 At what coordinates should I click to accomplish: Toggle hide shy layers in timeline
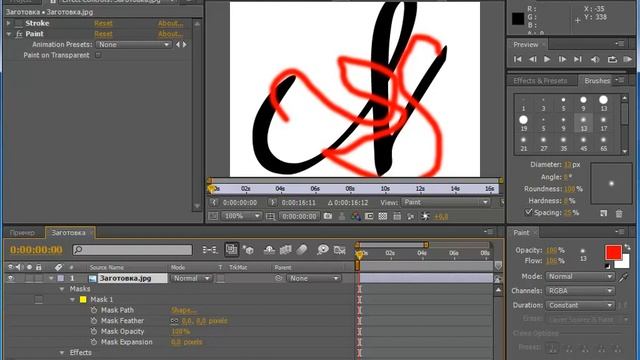tap(269, 249)
